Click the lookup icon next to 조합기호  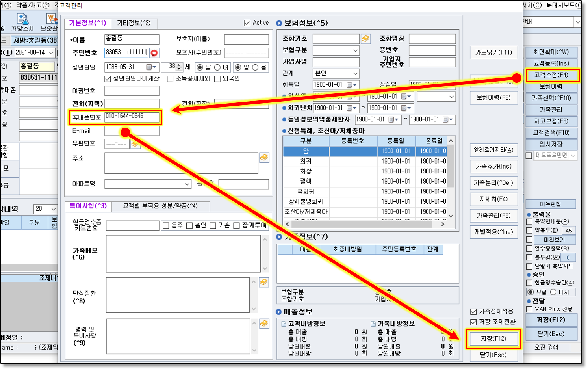[x=365, y=39]
